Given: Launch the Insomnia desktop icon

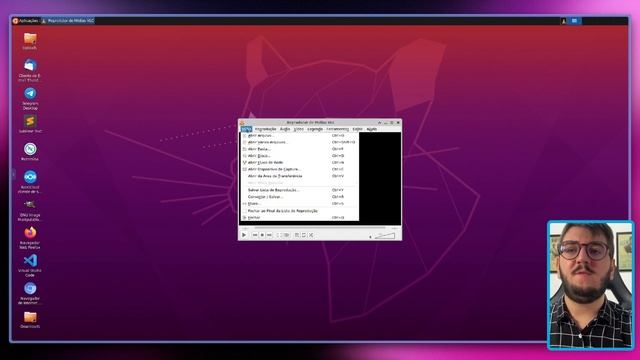Looking at the screenshot, I should [30, 152].
